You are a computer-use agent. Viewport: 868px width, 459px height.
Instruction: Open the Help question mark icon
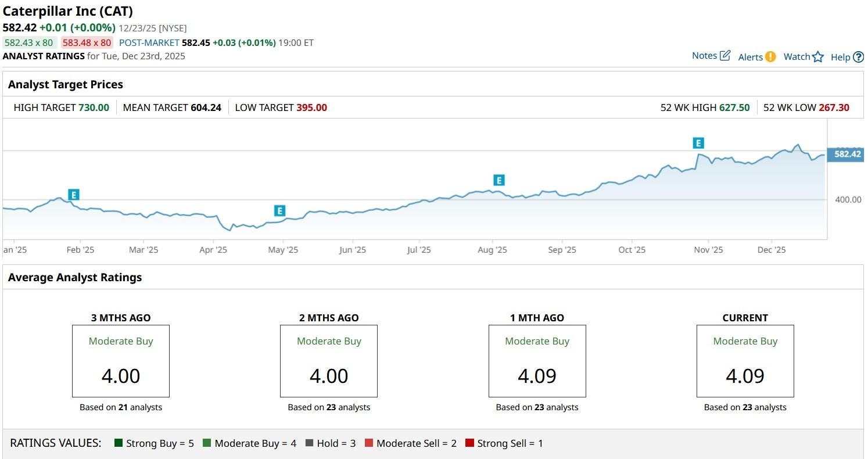(x=859, y=57)
